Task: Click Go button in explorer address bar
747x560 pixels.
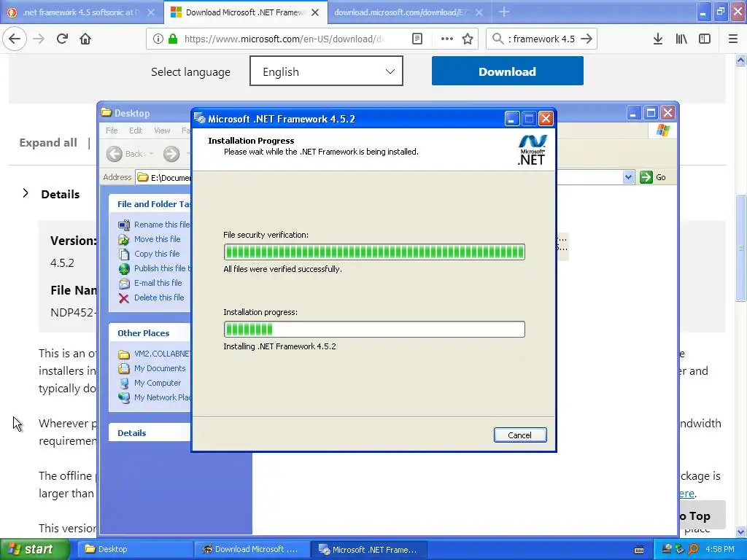Action: tap(653, 178)
